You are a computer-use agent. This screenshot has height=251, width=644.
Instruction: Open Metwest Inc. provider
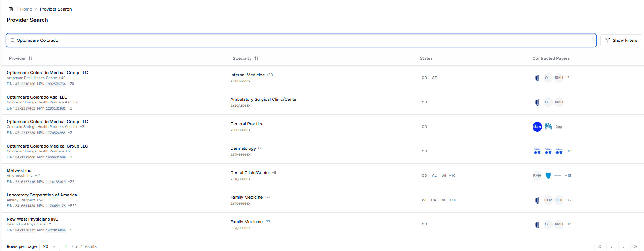20,170
